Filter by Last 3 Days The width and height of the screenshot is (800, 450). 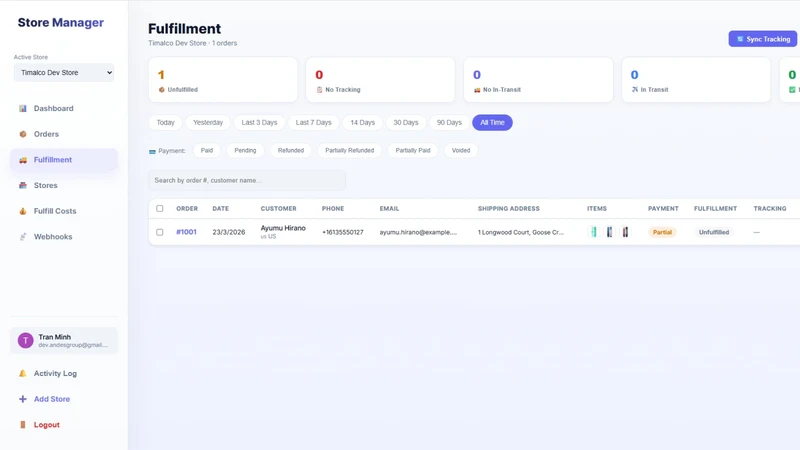click(259, 123)
